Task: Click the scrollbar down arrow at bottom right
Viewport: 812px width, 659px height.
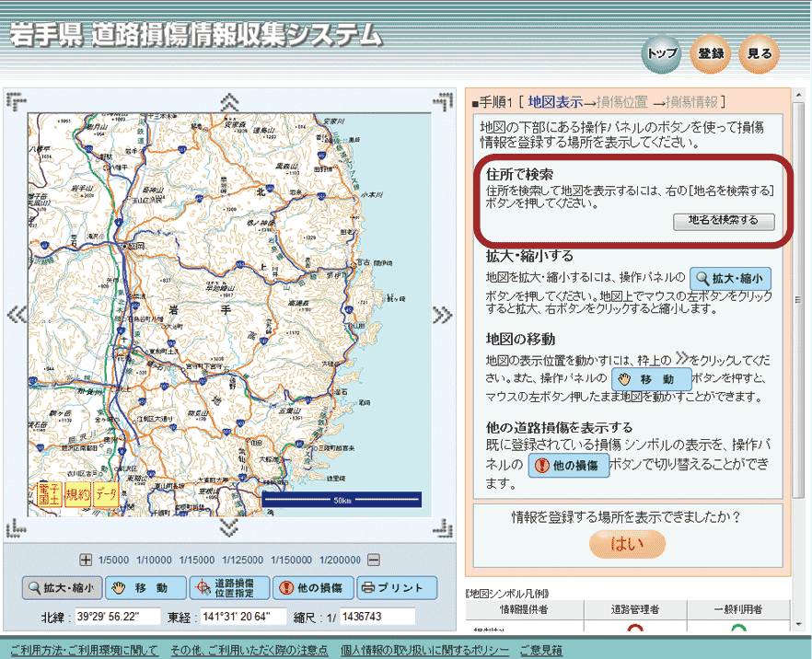Action: click(798, 624)
